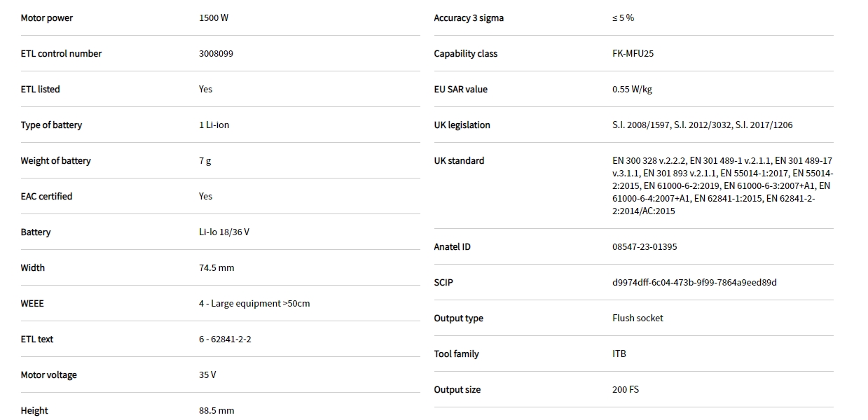Viewport: 868px width, 420px height.
Task: Select the Li-Io 18/36 V battery value
Action: [x=224, y=232]
